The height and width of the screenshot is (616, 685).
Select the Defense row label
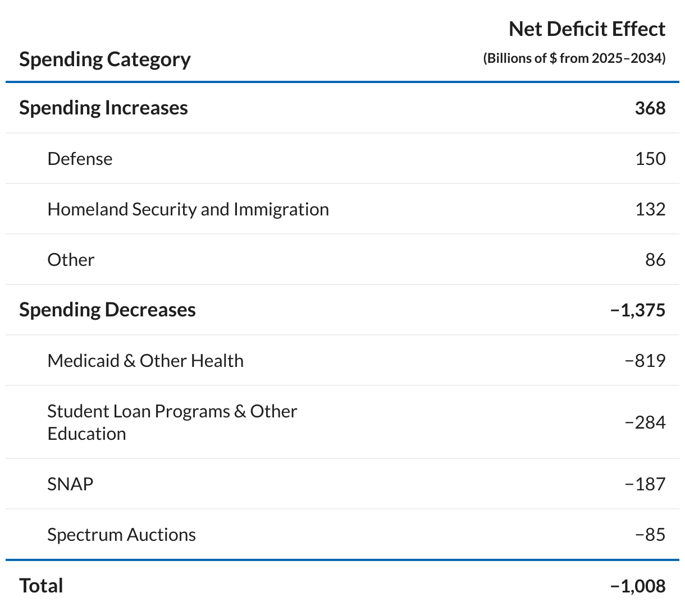pyautogui.click(x=80, y=159)
